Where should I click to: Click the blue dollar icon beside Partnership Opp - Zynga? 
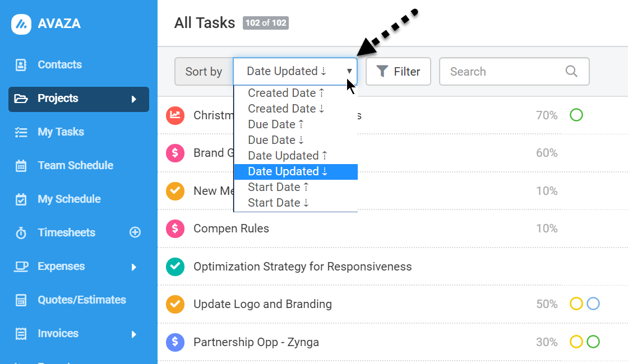(175, 342)
